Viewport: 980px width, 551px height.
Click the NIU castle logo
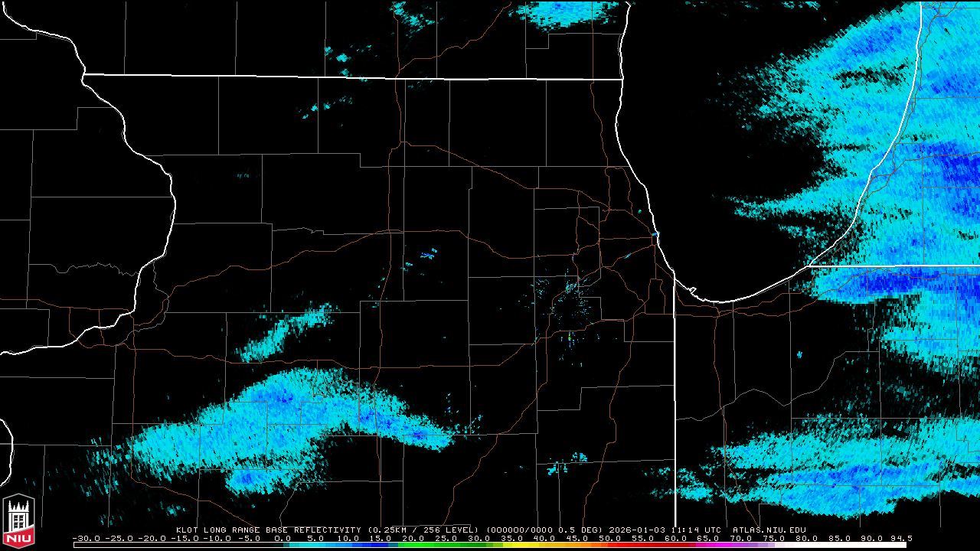click(18, 520)
